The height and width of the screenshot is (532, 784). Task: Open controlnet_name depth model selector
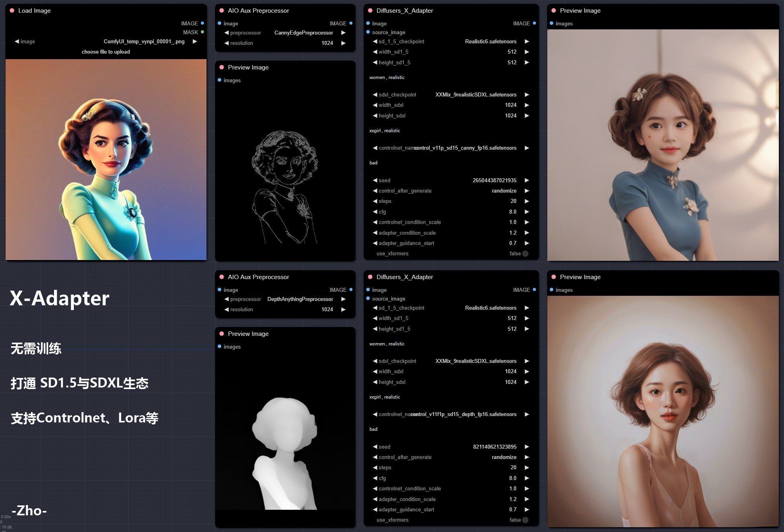[x=451, y=414]
